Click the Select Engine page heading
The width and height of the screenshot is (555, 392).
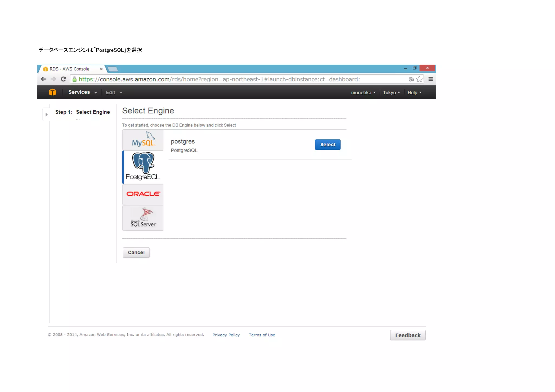pos(148,111)
